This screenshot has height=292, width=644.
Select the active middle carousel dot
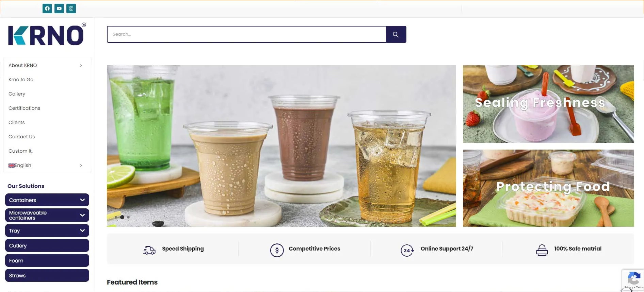click(122, 217)
